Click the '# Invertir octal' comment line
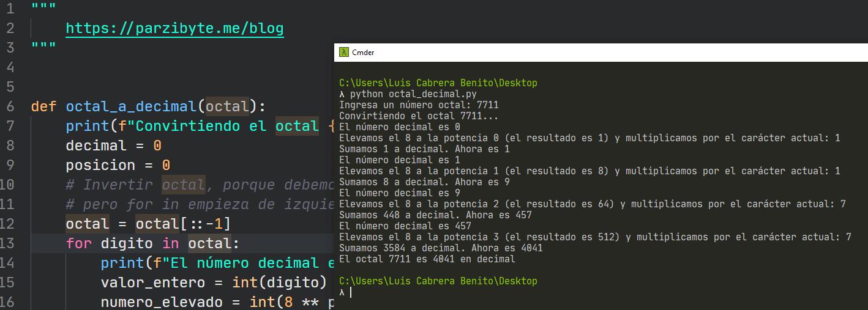Image resolution: width=868 pixels, height=310 pixels. coord(199,185)
